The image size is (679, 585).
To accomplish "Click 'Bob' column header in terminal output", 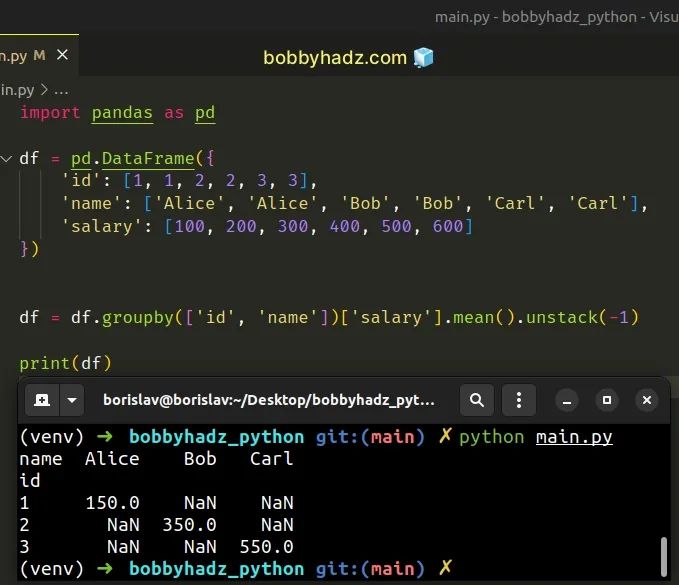I will point(200,459).
